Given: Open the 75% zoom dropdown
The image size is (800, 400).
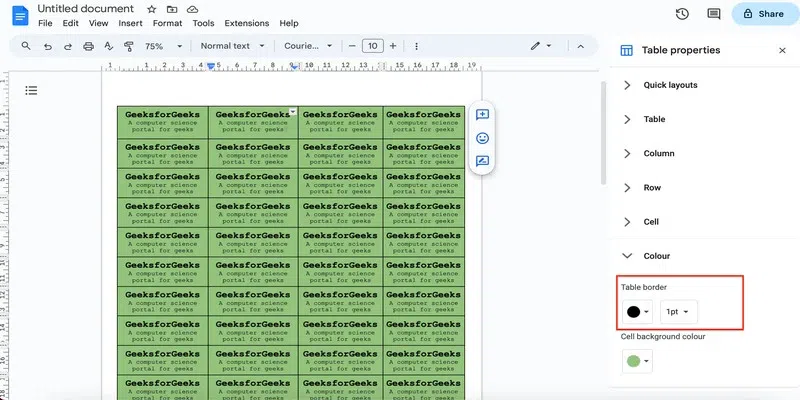Looking at the screenshot, I should click(163, 46).
